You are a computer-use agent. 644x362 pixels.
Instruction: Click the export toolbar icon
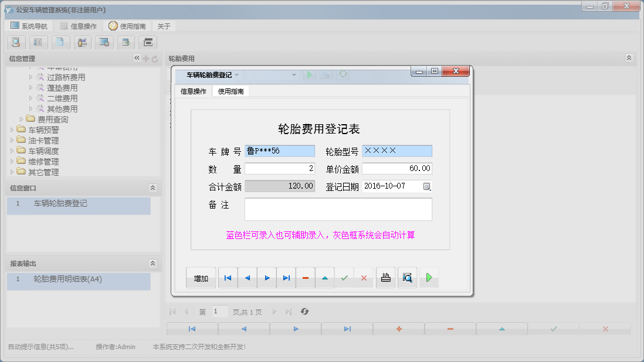point(127,42)
